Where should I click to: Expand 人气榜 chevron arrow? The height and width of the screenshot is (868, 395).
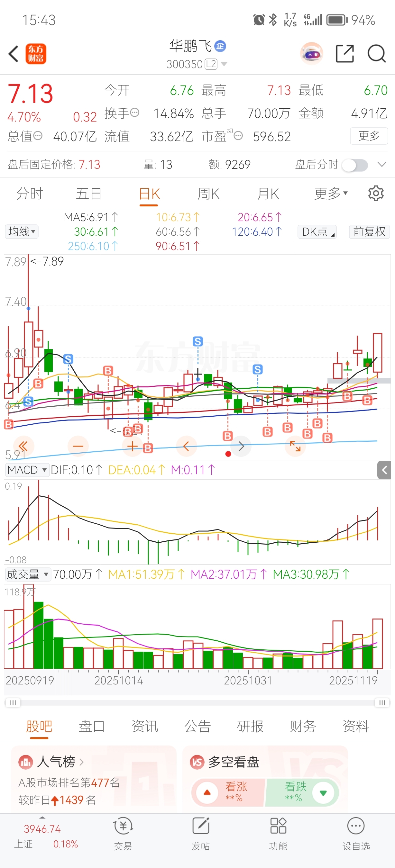click(81, 762)
